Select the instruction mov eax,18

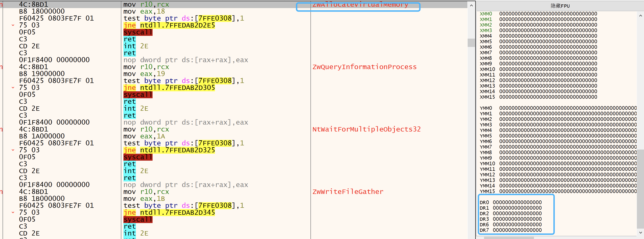coord(144,11)
